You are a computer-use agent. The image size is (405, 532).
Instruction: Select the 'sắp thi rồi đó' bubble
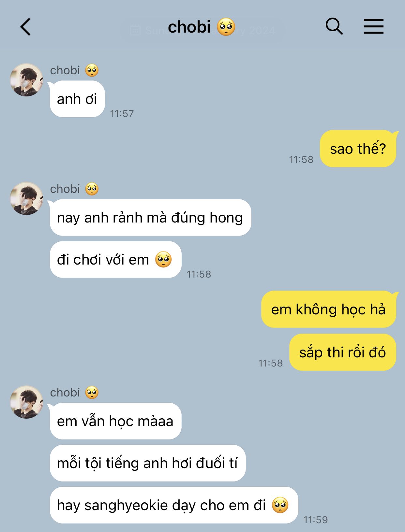tap(342, 352)
